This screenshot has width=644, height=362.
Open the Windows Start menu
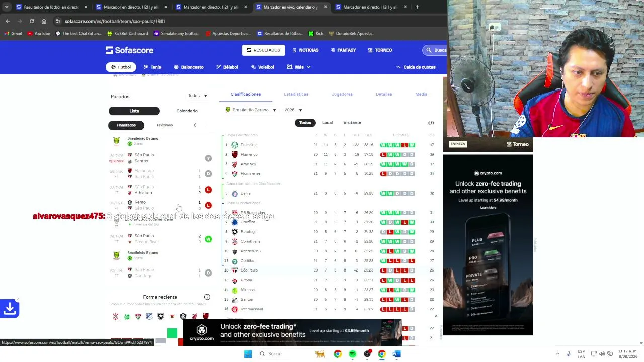[248, 354]
